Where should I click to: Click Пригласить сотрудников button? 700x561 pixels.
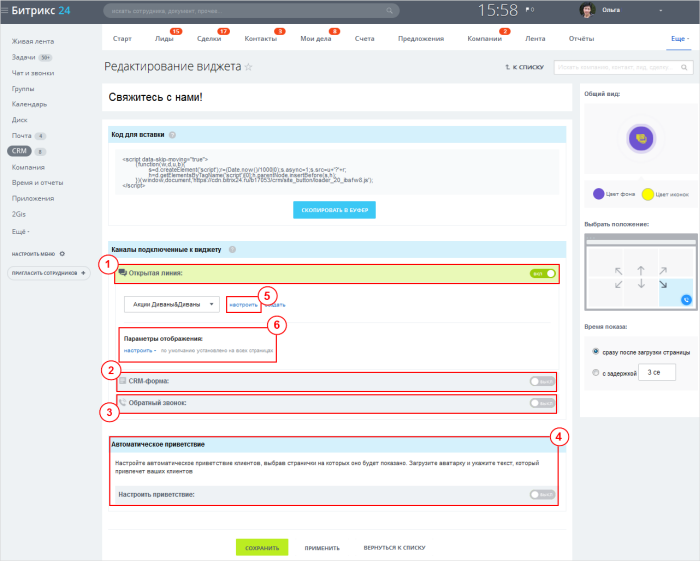tap(49, 273)
